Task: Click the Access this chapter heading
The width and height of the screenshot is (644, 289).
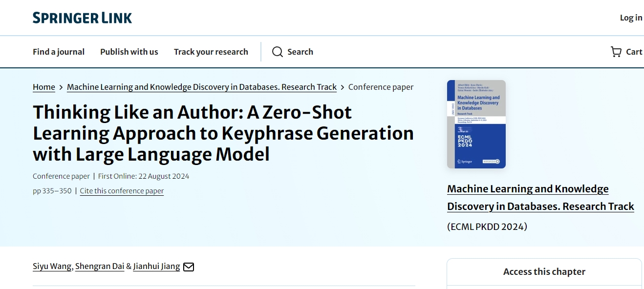Action: (x=544, y=272)
